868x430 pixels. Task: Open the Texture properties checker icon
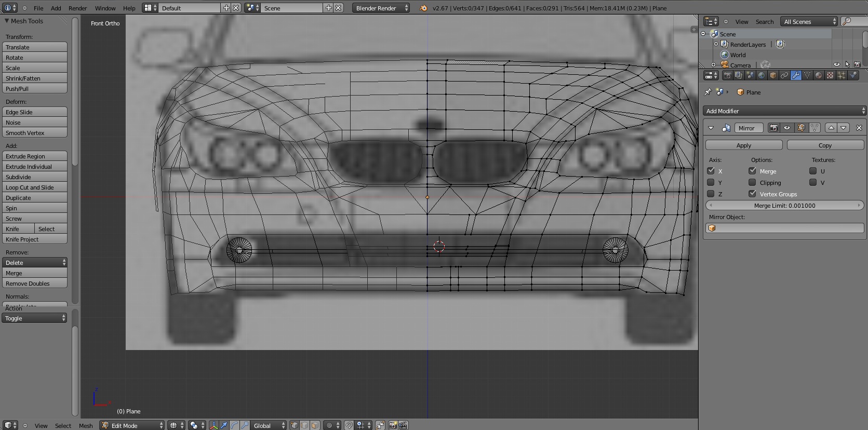click(830, 76)
